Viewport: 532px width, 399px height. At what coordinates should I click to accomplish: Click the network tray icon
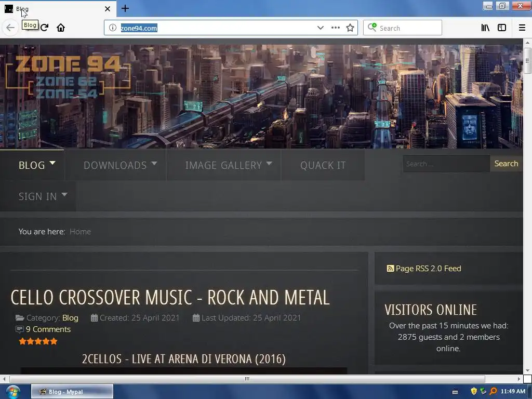coord(483,392)
